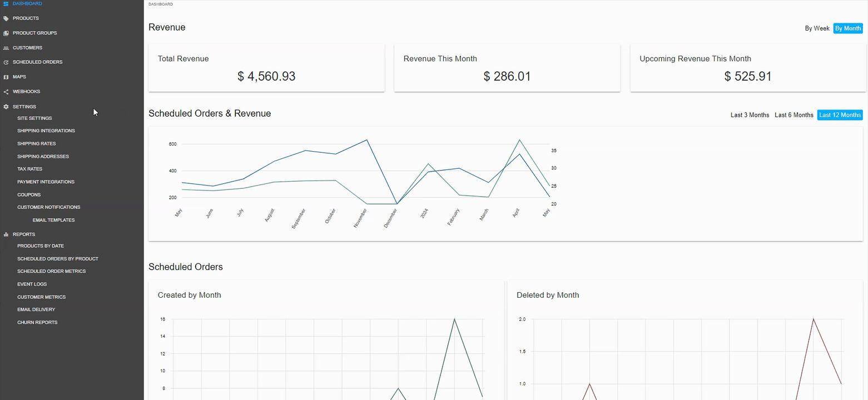The image size is (868, 400).
Task: Click the December label on chart axis
Action: coord(391,218)
